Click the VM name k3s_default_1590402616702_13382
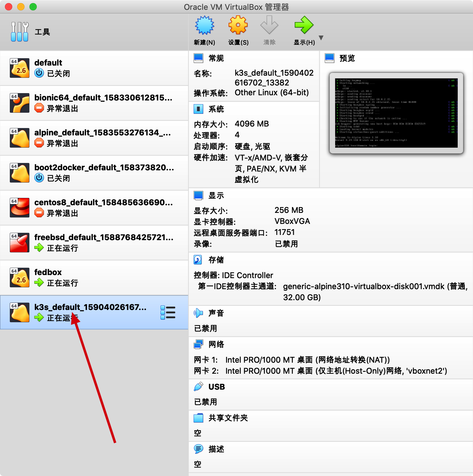The height and width of the screenshot is (476, 473). pyautogui.click(x=274, y=78)
